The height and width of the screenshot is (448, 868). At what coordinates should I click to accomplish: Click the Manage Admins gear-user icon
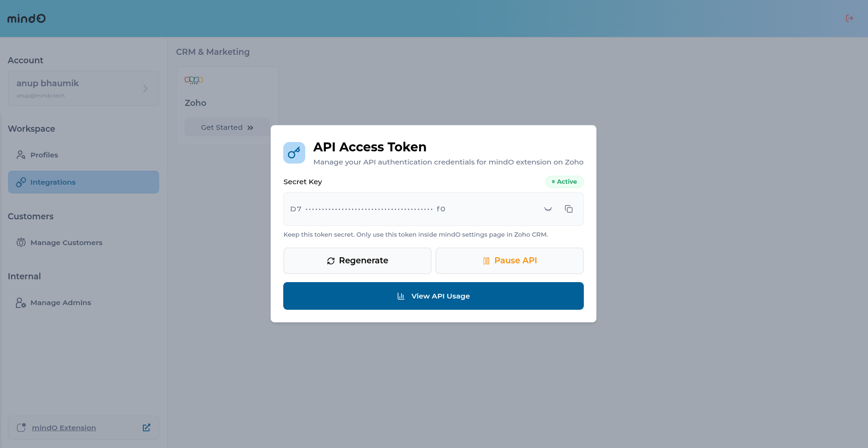21,303
